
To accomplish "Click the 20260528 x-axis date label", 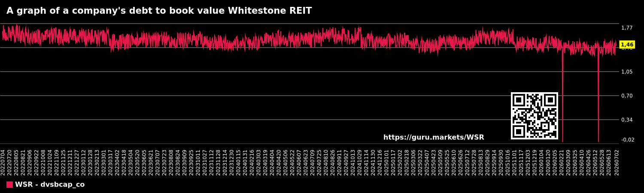I will click(x=602, y=162).
